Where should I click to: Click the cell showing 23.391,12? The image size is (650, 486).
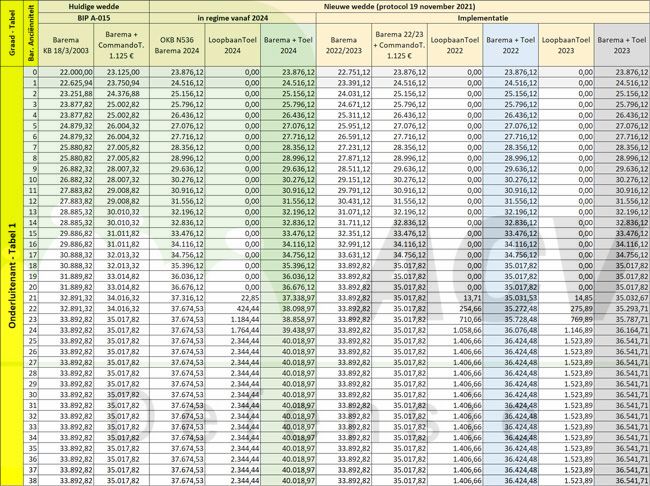coord(344,83)
